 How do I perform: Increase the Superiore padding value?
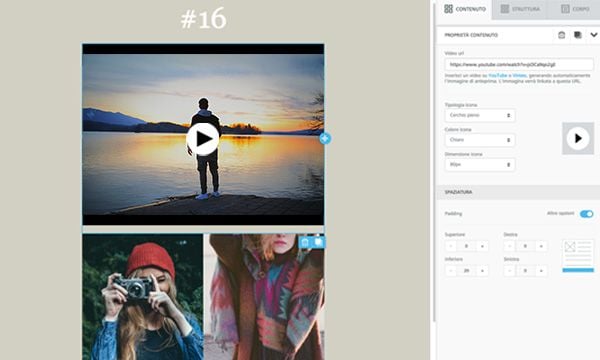coord(482,246)
